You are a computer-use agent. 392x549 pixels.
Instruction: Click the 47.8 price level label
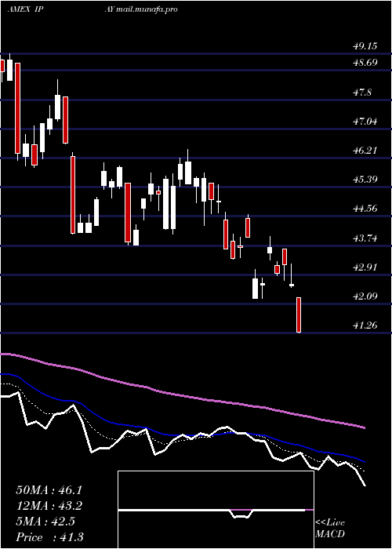[x=362, y=93]
